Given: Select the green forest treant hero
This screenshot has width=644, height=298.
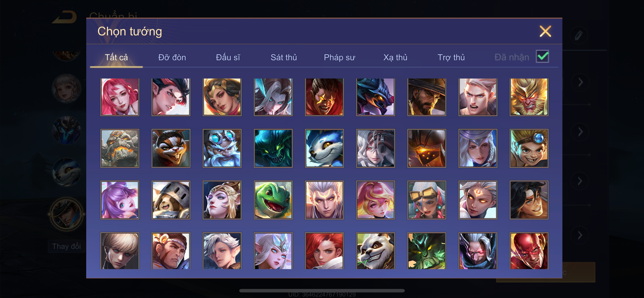Looking at the screenshot, I should tap(427, 251).
